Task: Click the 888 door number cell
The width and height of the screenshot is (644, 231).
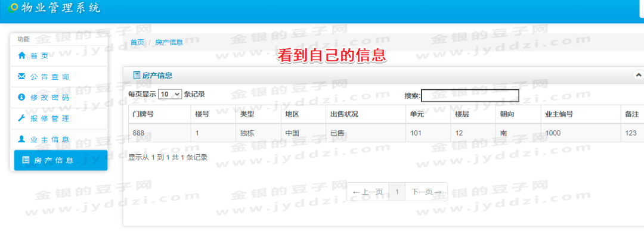Action: coord(159,133)
